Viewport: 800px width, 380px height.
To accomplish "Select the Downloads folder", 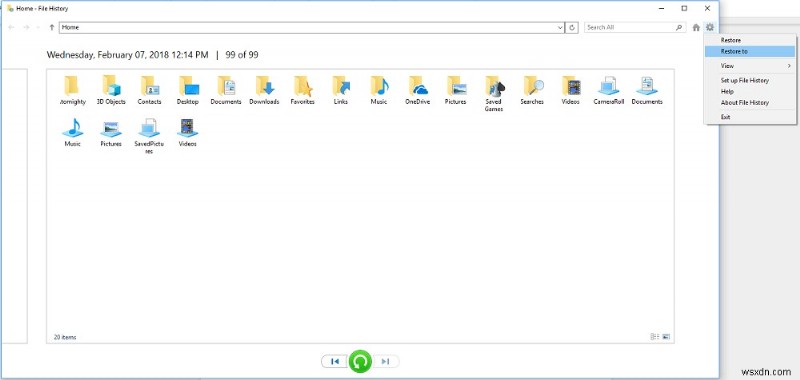I will [264, 90].
